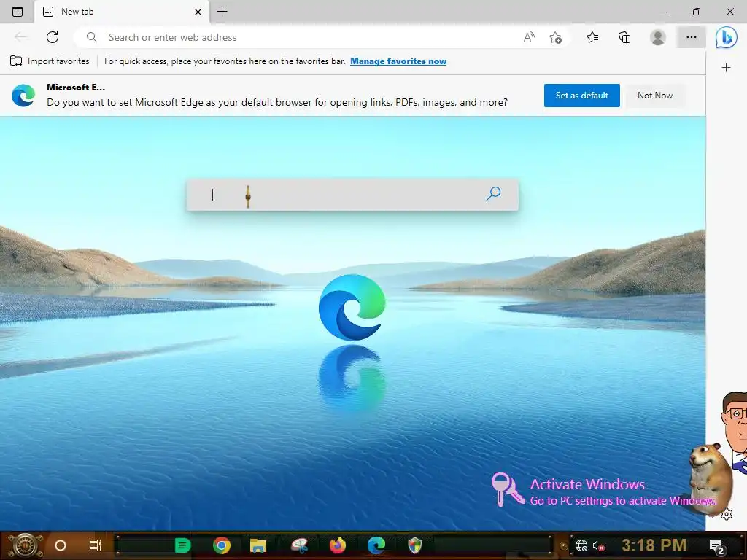Open Windows Security shield on taskbar

coord(415,545)
